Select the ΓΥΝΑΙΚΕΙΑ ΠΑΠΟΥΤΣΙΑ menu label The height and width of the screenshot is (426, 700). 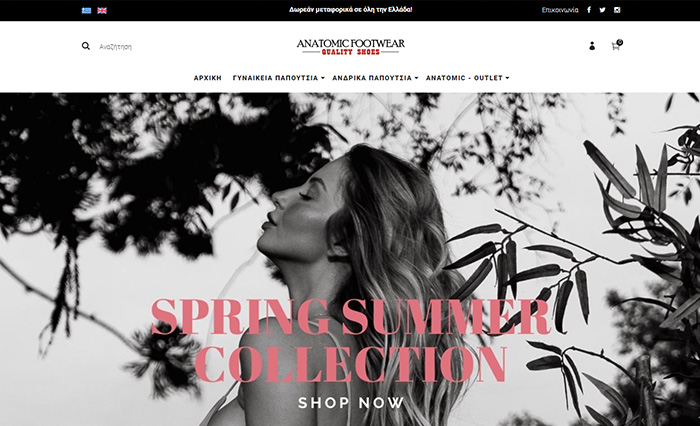275,78
